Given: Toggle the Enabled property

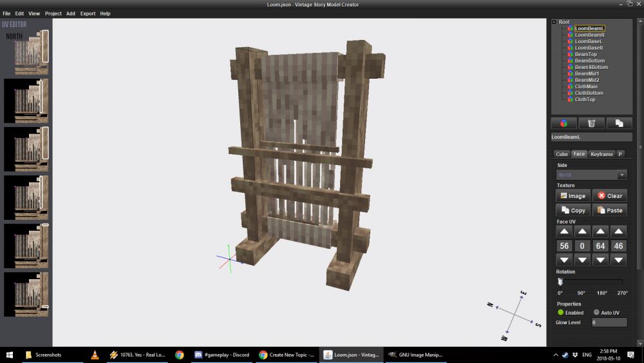Looking at the screenshot, I should pyautogui.click(x=561, y=313).
